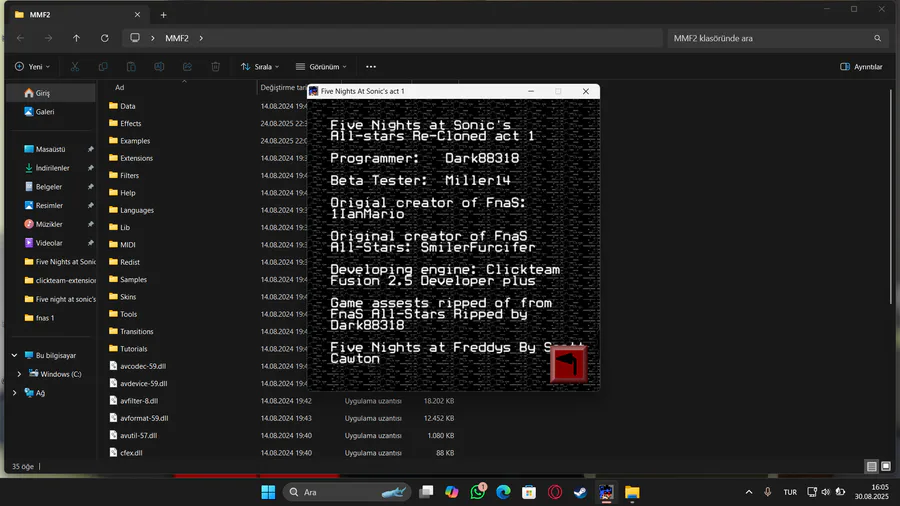Screen dimensions: 900x506
Task: Show hidden system tray icons
Action: [x=748, y=492]
